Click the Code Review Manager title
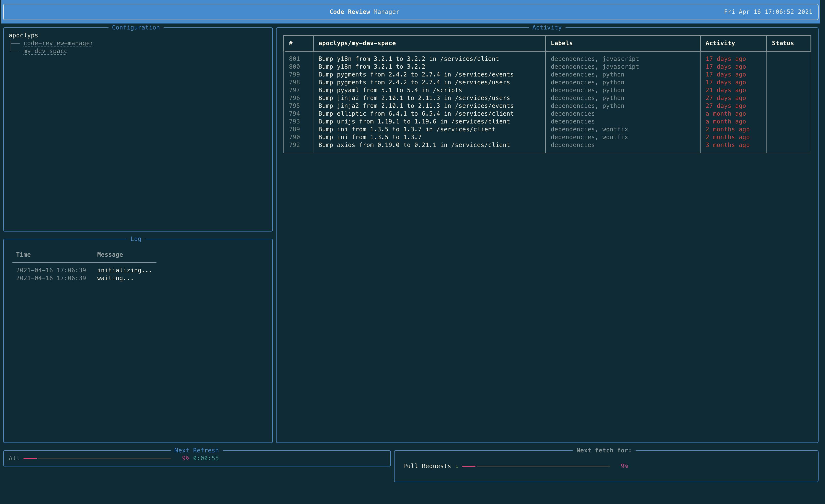 tap(364, 12)
